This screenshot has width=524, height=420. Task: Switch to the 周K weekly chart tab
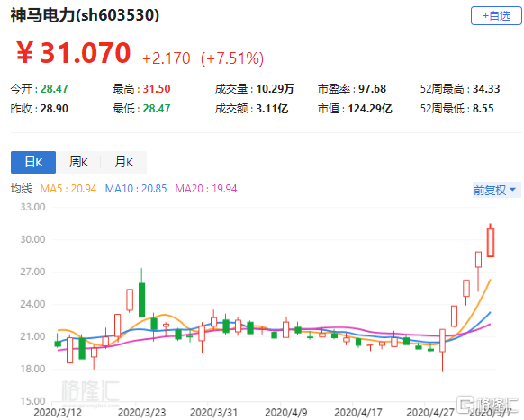[78, 162]
